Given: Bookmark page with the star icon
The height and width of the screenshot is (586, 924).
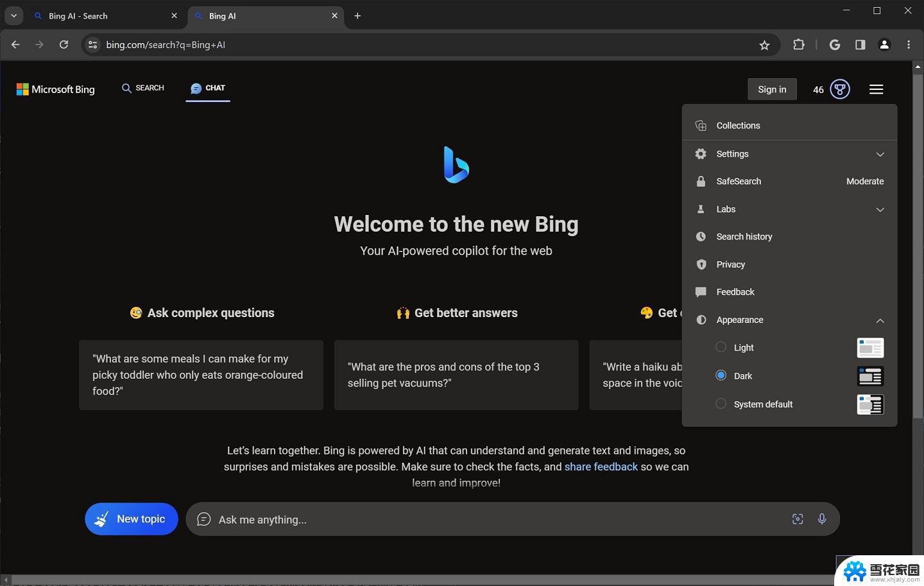Looking at the screenshot, I should tap(764, 45).
